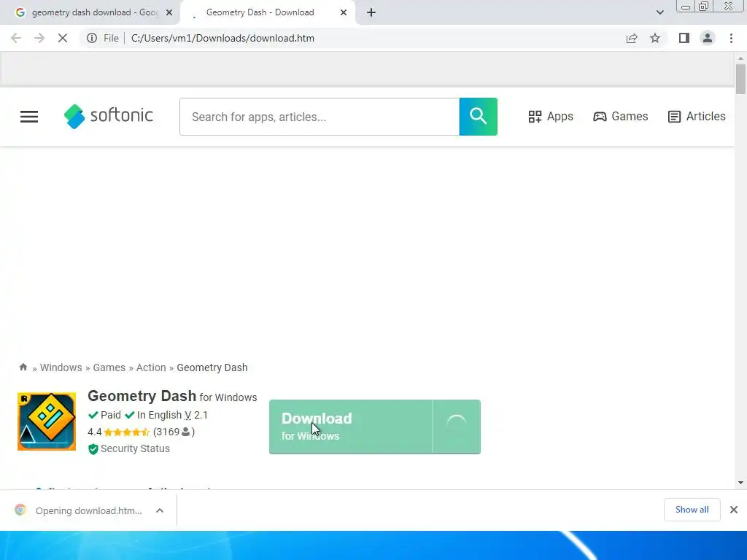Click Show all downloads

pyautogui.click(x=692, y=510)
